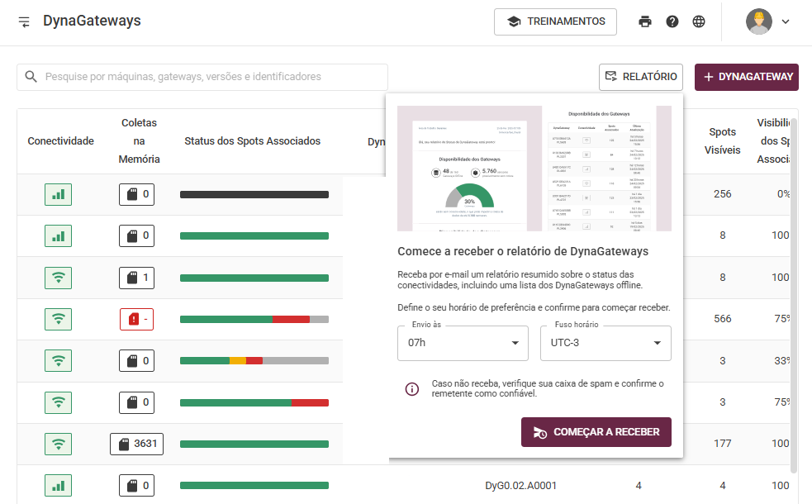The width and height of the screenshot is (812, 504).
Task: Click memory badge 0 in DyG0.02.A0001 row
Action: point(137,486)
